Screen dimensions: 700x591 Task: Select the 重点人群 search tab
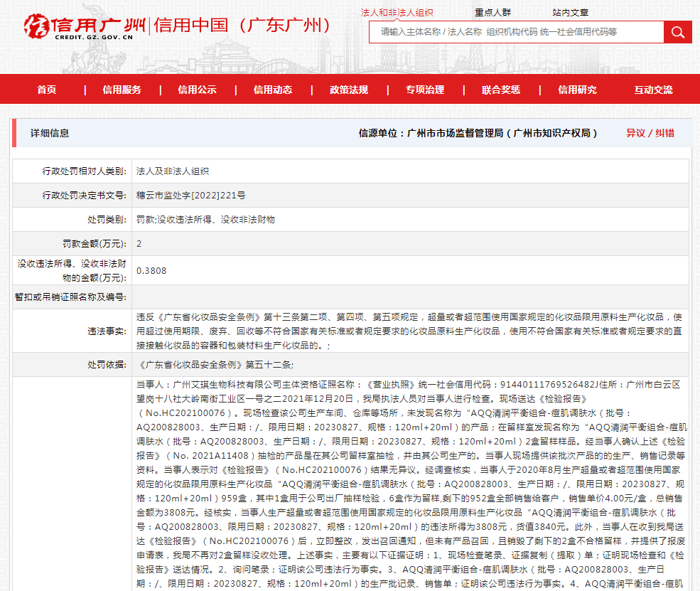tap(493, 12)
